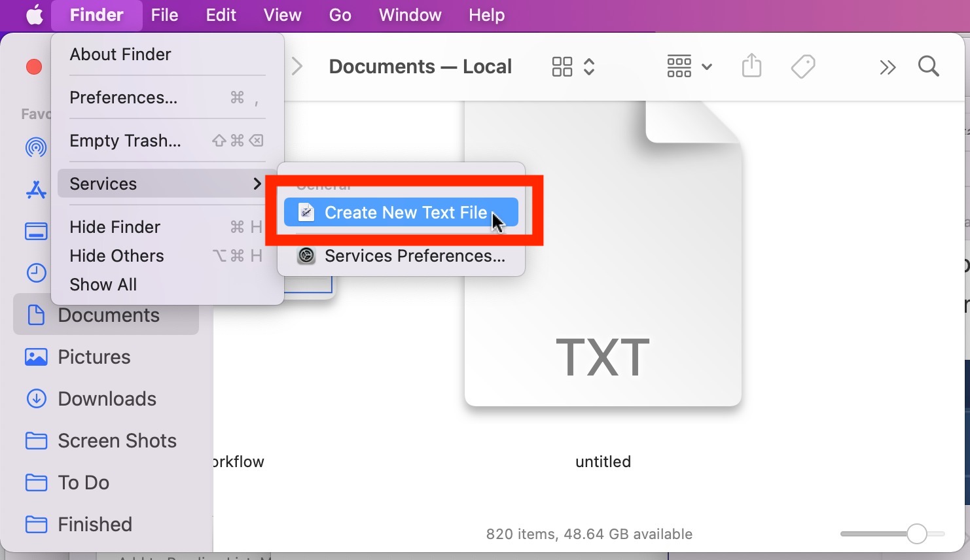This screenshot has width=970, height=560.
Task: Click the Tag icon in the toolbar
Action: (803, 66)
